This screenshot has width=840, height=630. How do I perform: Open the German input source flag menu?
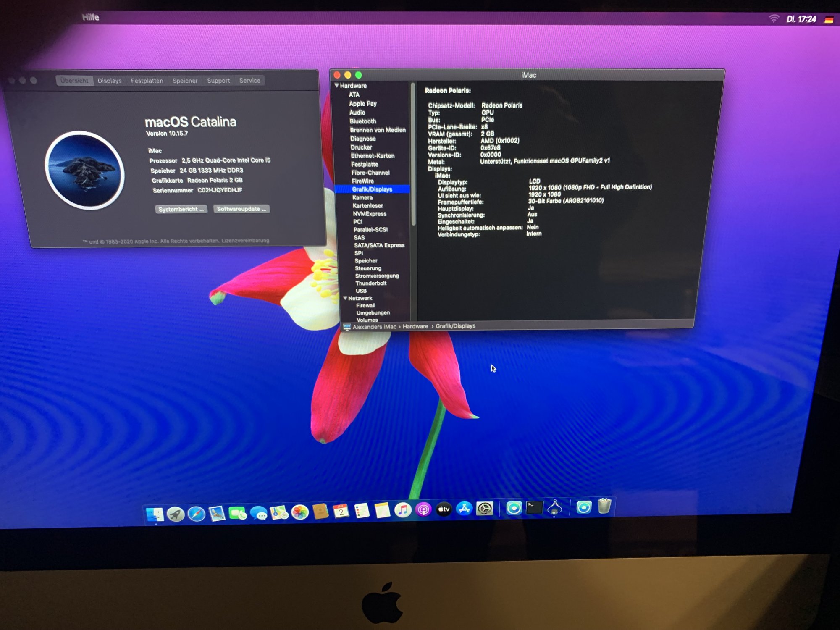point(828,20)
